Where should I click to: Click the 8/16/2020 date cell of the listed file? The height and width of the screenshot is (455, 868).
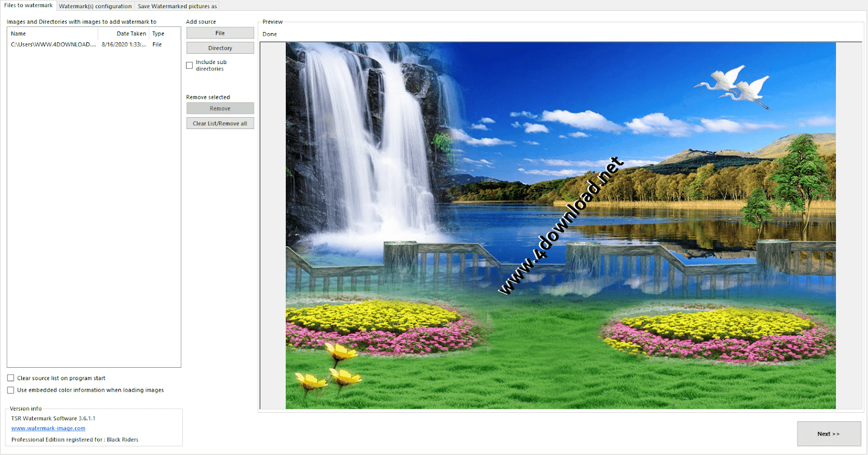124,44
